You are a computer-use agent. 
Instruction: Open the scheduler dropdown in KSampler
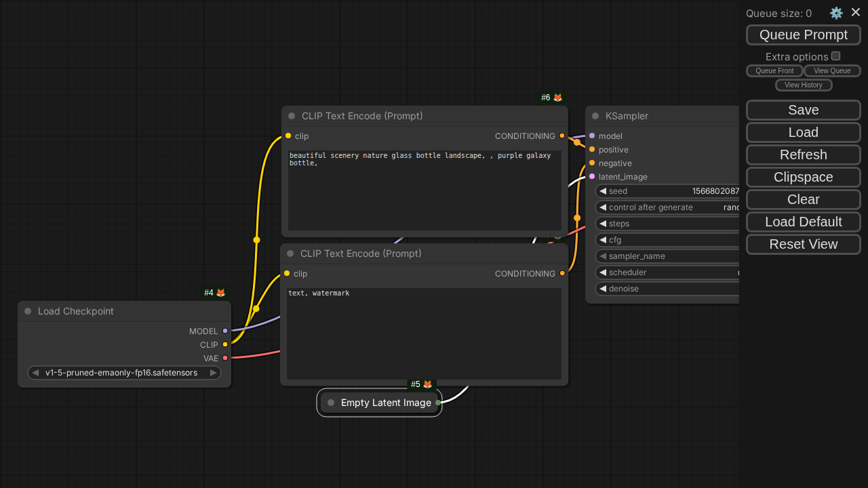click(668, 272)
